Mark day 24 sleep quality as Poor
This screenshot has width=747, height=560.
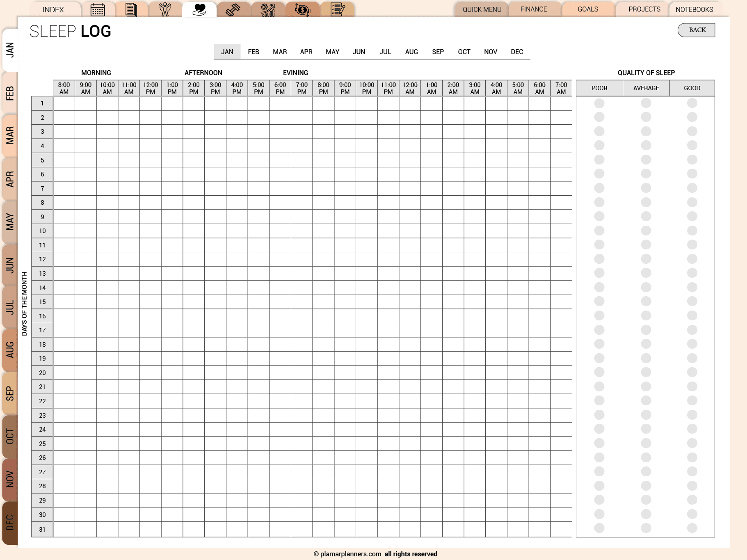(599, 429)
